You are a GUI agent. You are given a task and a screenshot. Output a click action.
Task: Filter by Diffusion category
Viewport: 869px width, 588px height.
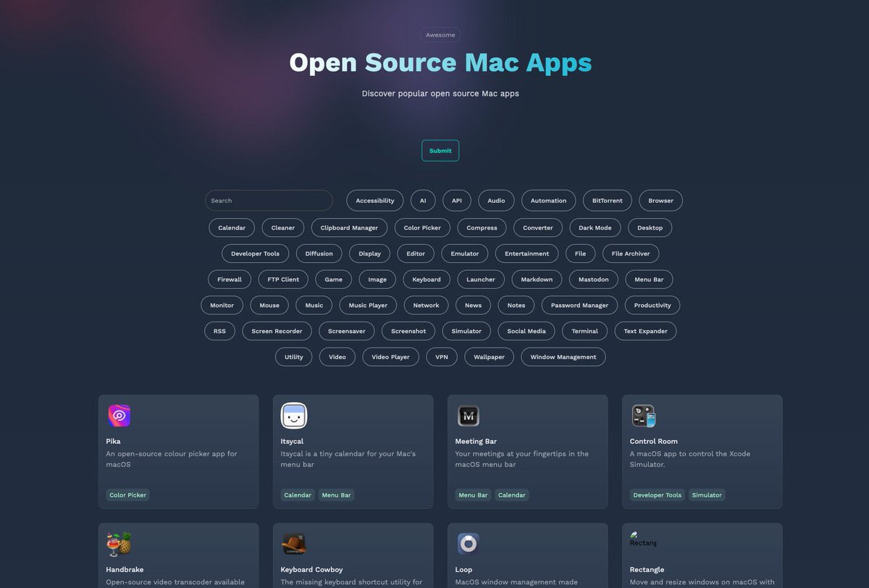[319, 253]
